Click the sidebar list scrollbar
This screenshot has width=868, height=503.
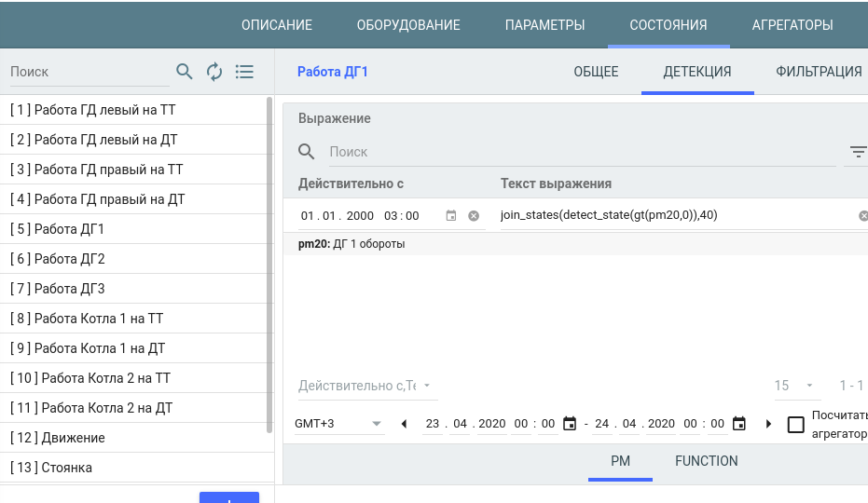(269, 279)
